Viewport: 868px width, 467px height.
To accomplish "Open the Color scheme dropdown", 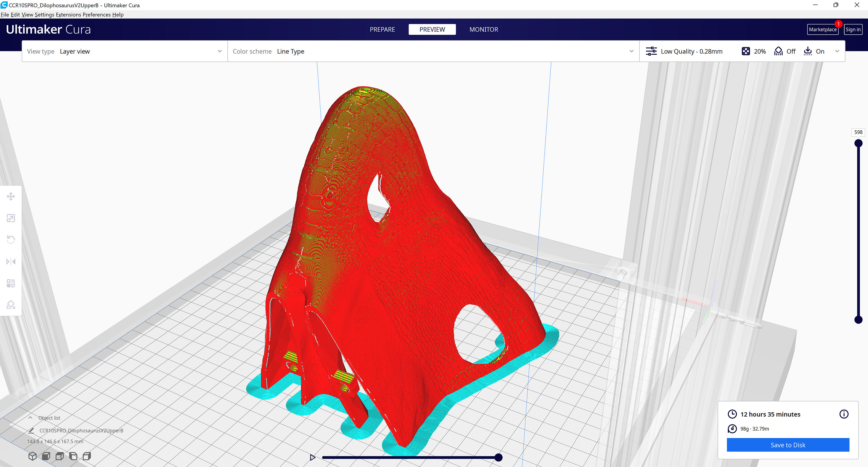I will [x=433, y=51].
